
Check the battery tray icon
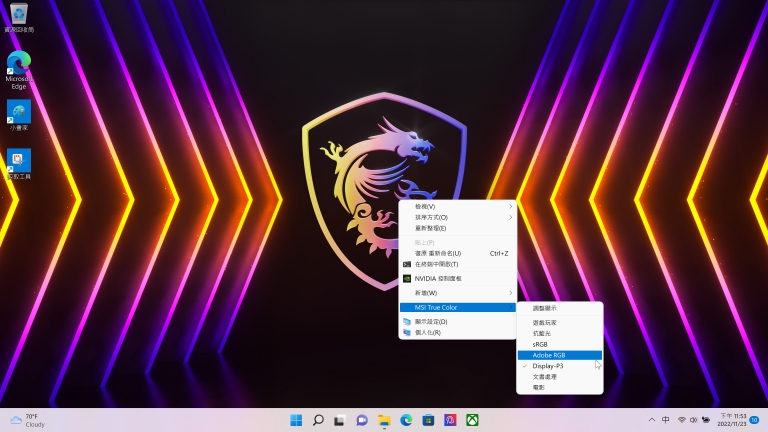[706, 420]
